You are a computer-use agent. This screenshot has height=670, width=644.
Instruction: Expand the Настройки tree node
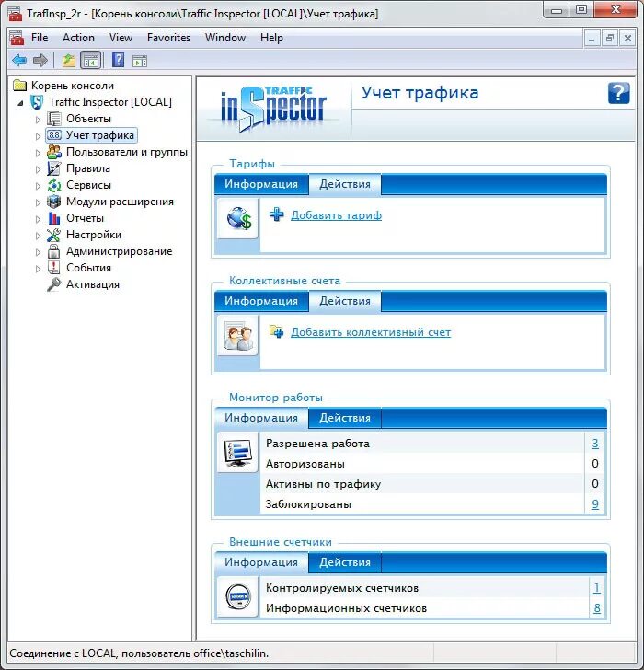(38, 236)
